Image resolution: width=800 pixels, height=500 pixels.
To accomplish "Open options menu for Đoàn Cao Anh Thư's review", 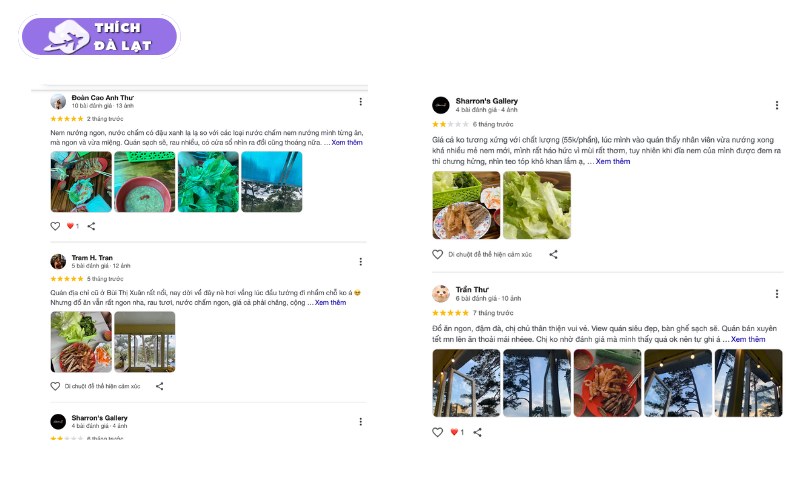I will tap(360, 101).
